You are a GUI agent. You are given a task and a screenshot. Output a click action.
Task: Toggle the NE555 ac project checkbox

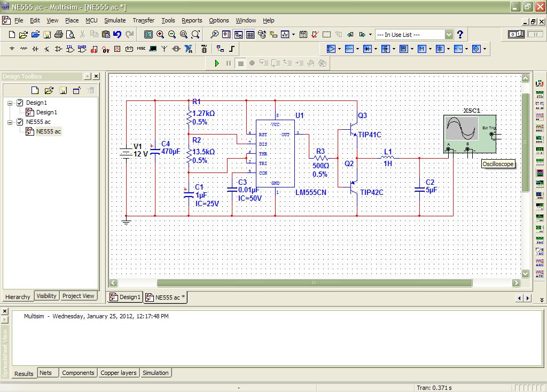click(x=20, y=122)
